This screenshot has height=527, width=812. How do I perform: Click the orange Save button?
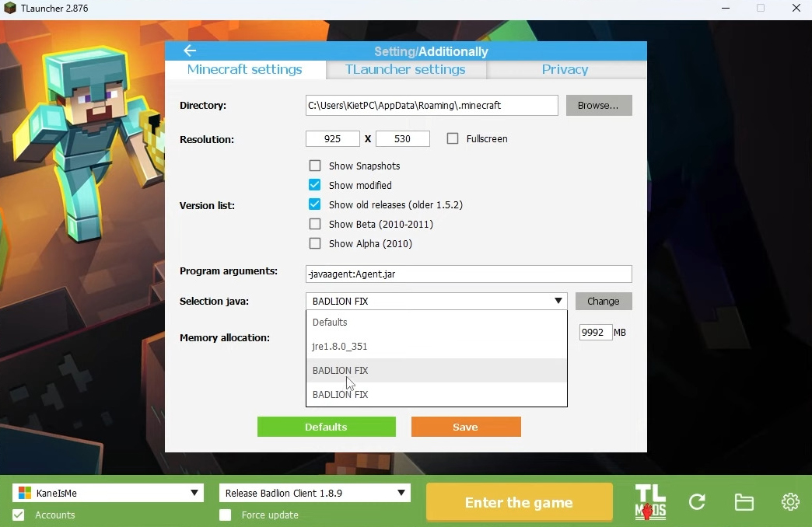[x=466, y=427]
